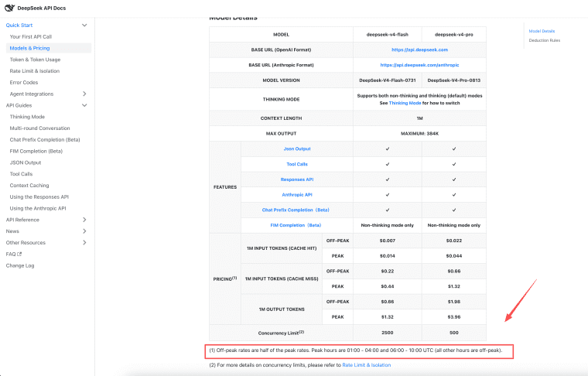588x376 pixels.
Task: Click the deepseek-v4-pro column header
Action: 453,35
